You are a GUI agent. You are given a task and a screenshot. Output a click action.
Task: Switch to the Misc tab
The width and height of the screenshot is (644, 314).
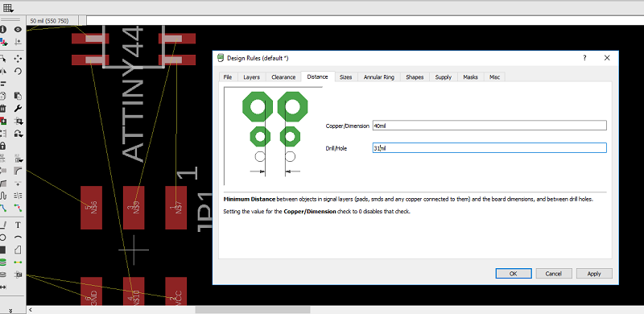(494, 76)
